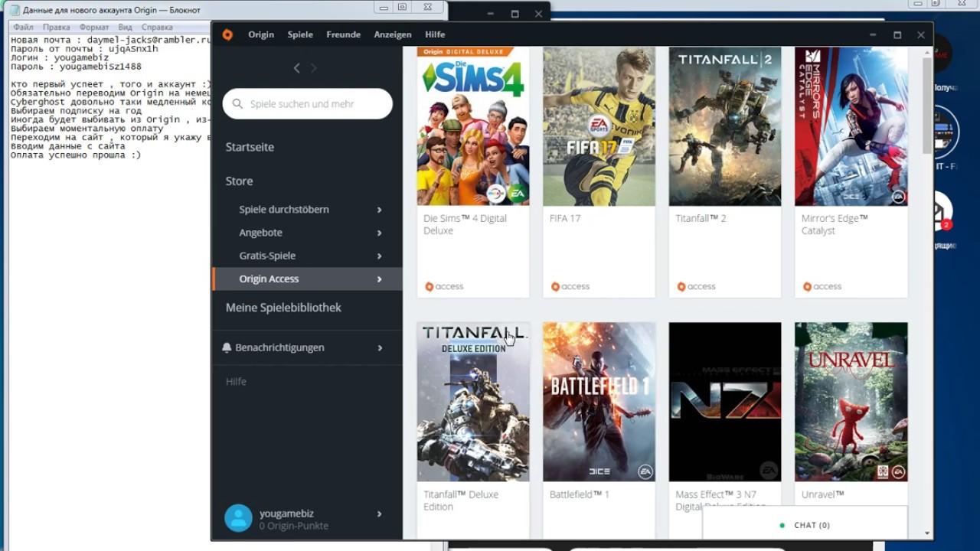Click the store page vertical scrollbar thumb
The width and height of the screenshot is (980, 551).
pyautogui.click(x=927, y=106)
